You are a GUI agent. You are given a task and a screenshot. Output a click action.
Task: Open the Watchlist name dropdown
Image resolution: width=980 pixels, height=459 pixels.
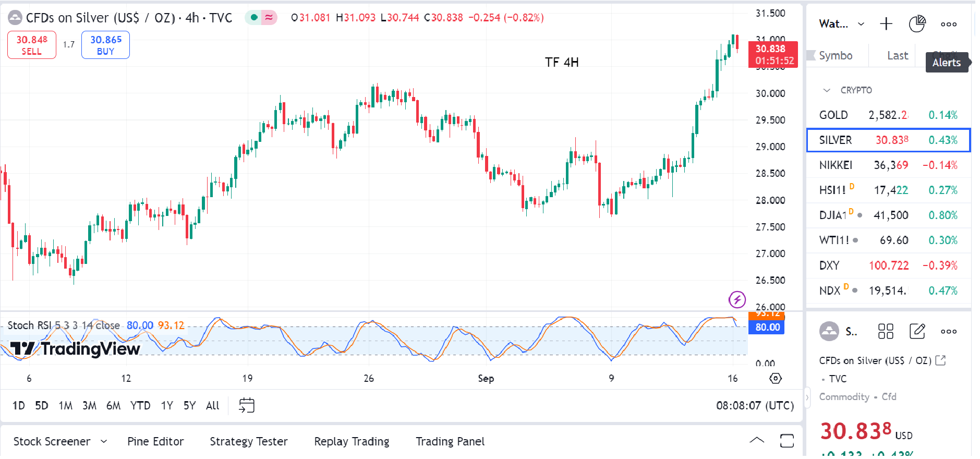pos(841,24)
